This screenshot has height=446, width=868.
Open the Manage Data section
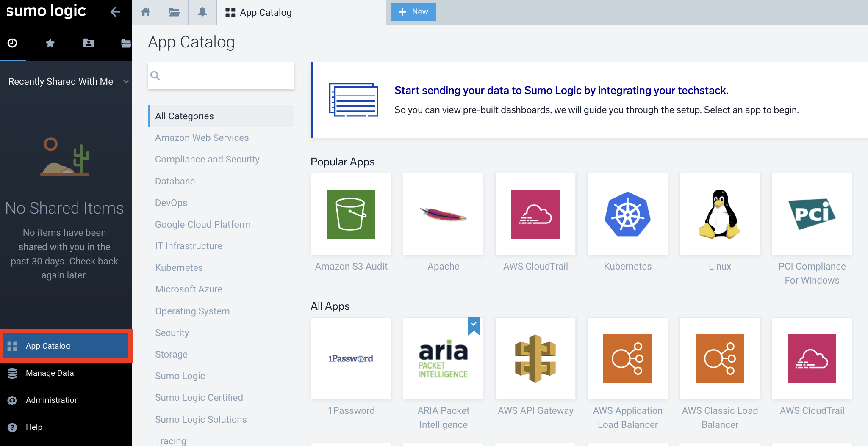[x=50, y=373]
